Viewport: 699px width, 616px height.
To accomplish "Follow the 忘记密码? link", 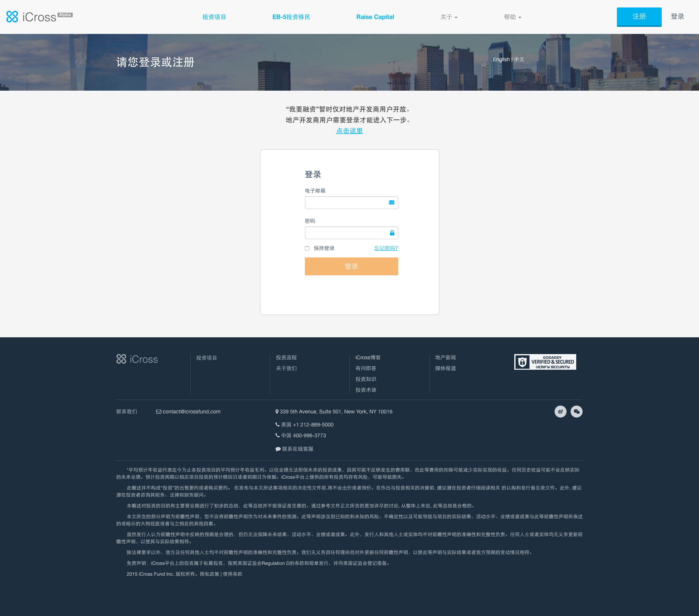I will (x=386, y=248).
